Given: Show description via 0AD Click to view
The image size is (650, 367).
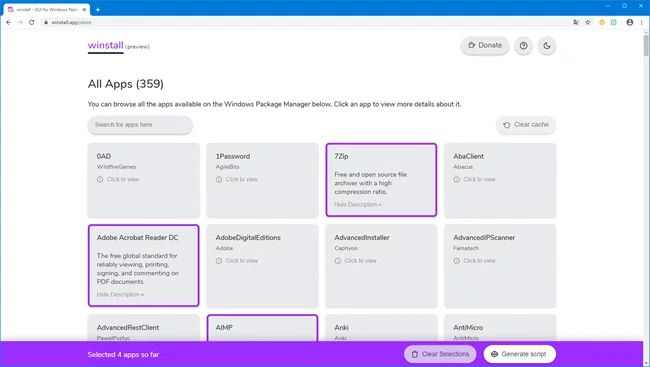Looking at the screenshot, I should pyautogui.click(x=118, y=180).
